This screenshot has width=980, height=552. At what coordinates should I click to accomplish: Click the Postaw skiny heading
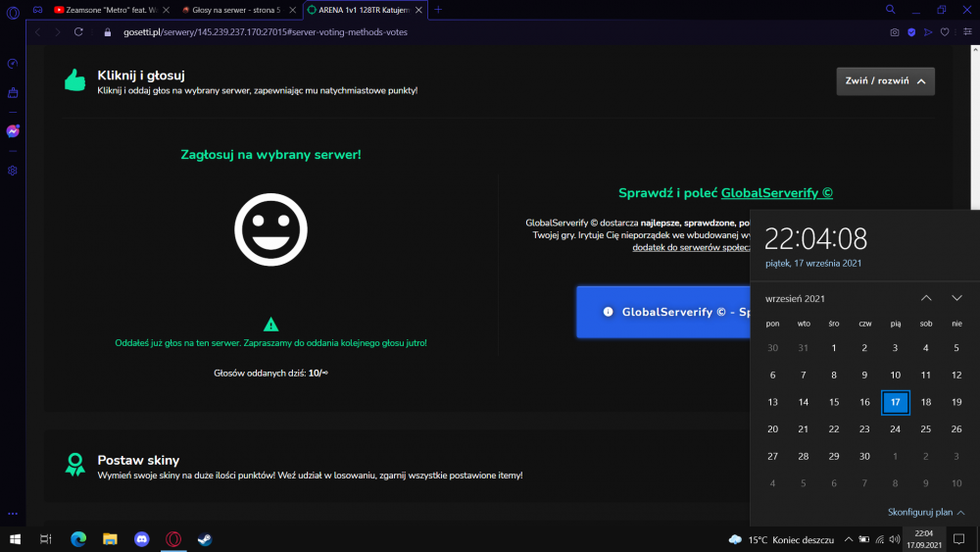click(138, 460)
